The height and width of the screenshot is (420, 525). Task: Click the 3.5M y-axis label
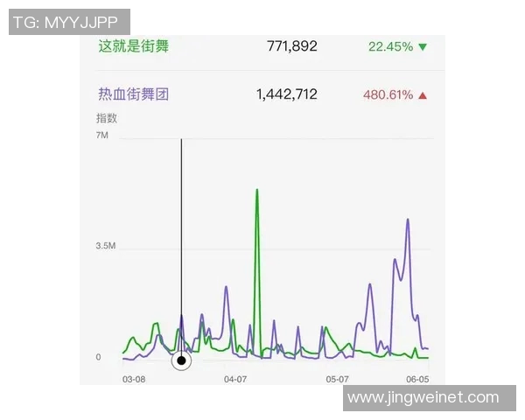pos(106,246)
